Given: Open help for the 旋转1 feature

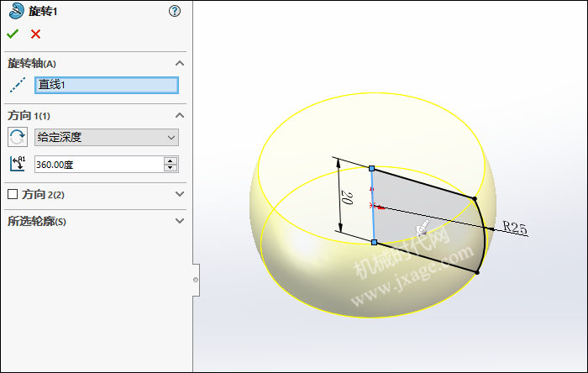Looking at the screenshot, I should (175, 11).
